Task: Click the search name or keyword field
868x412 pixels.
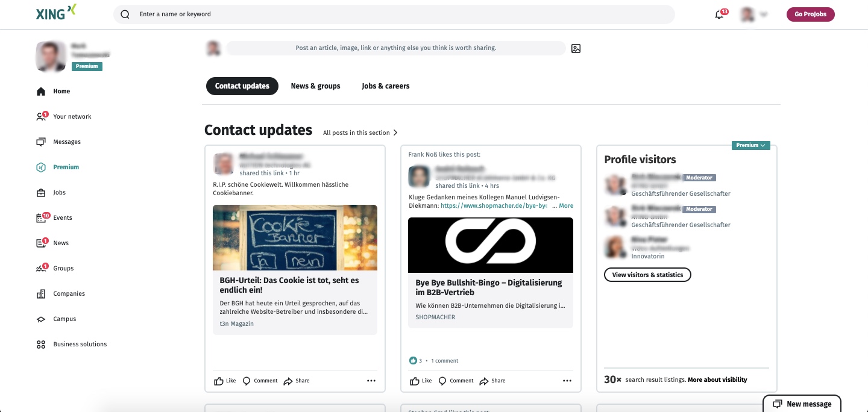Action: pyautogui.click(x=394, y=14)
